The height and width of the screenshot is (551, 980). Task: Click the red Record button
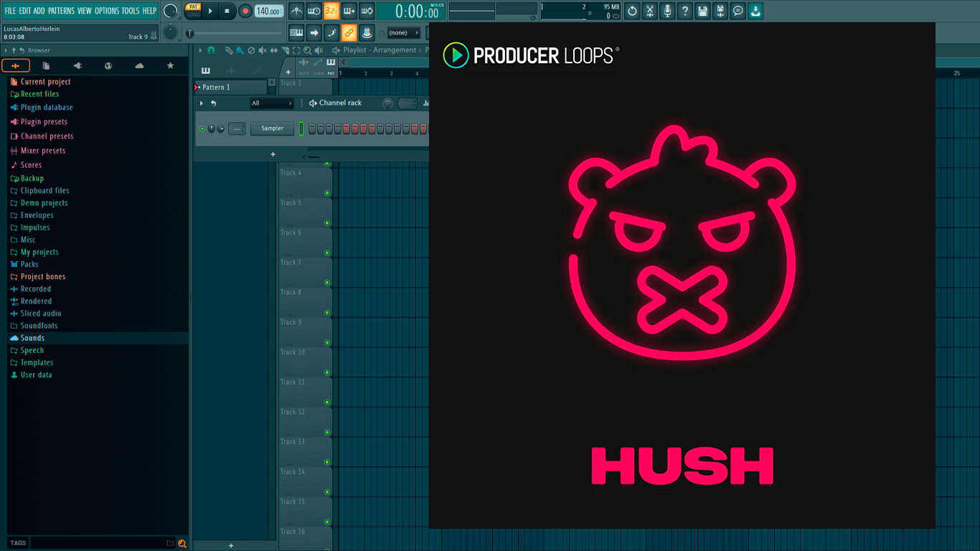coord(245,11)
